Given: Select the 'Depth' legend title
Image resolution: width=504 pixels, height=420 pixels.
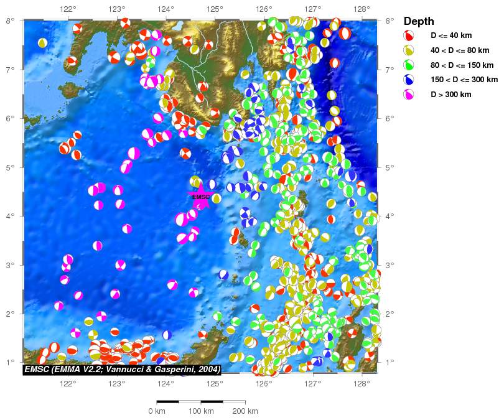Looking at the screenshot, I should click(x=419, y=21).
